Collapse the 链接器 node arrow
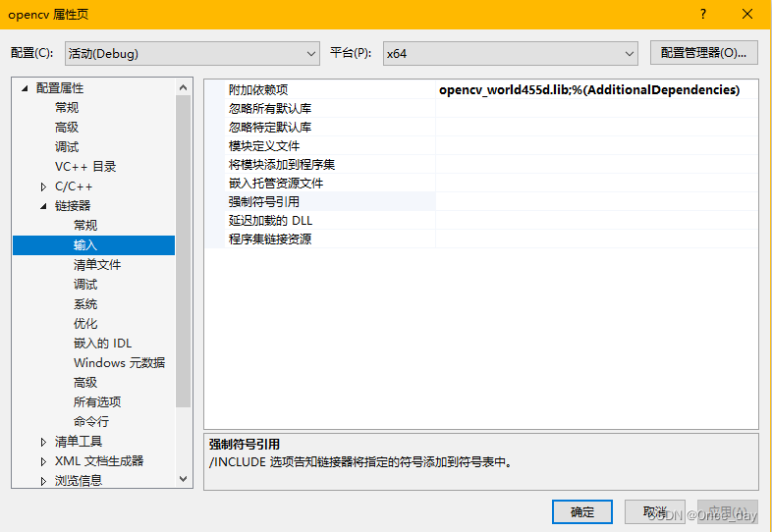772x532 pixels. pos(43,206)
